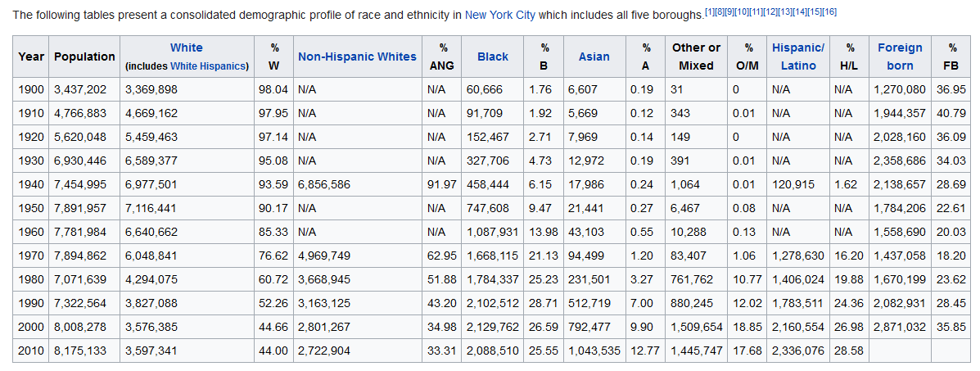The image size is (980, 371).
Task: Click the Other or Mixed column header
Action: tap(696, 57)
